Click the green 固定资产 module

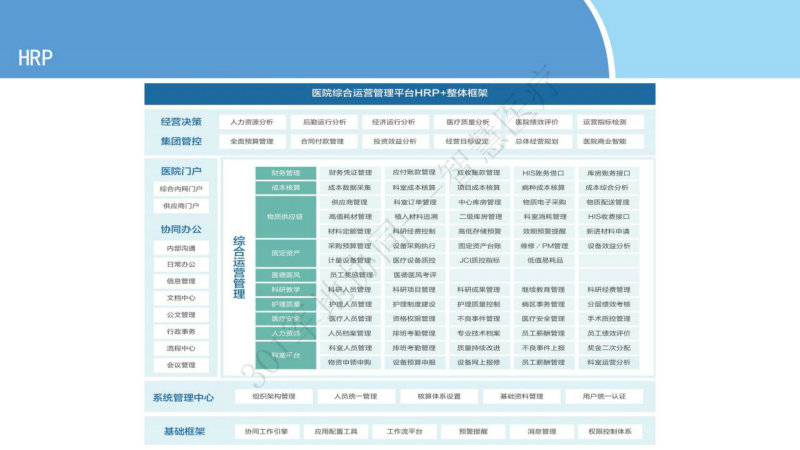(x=286, y=253)
